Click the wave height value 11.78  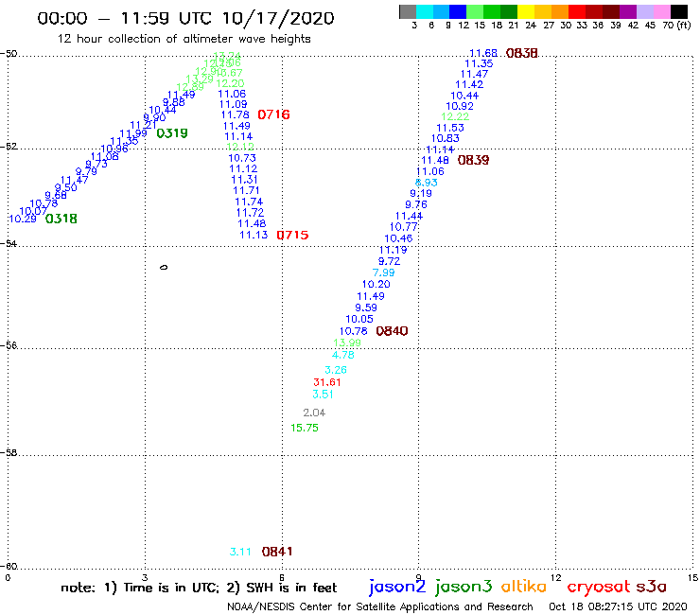coord(235,114)
